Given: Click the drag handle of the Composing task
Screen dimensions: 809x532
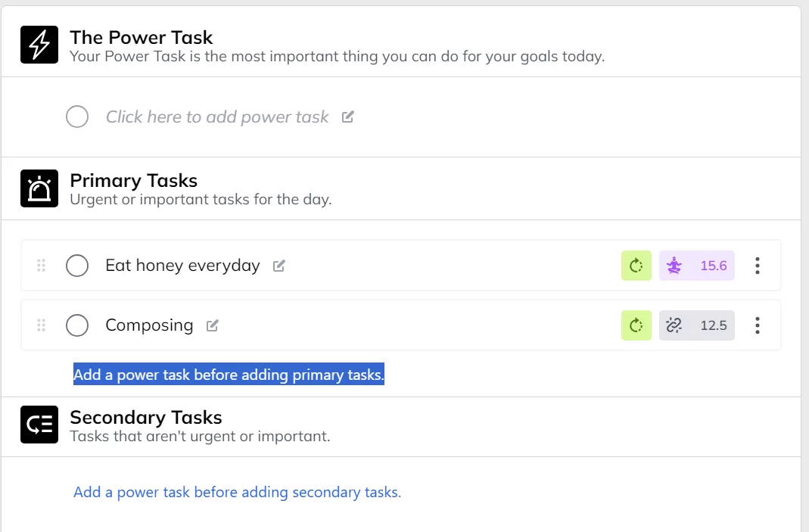Looking at the screenshot, I should (42, 325).
